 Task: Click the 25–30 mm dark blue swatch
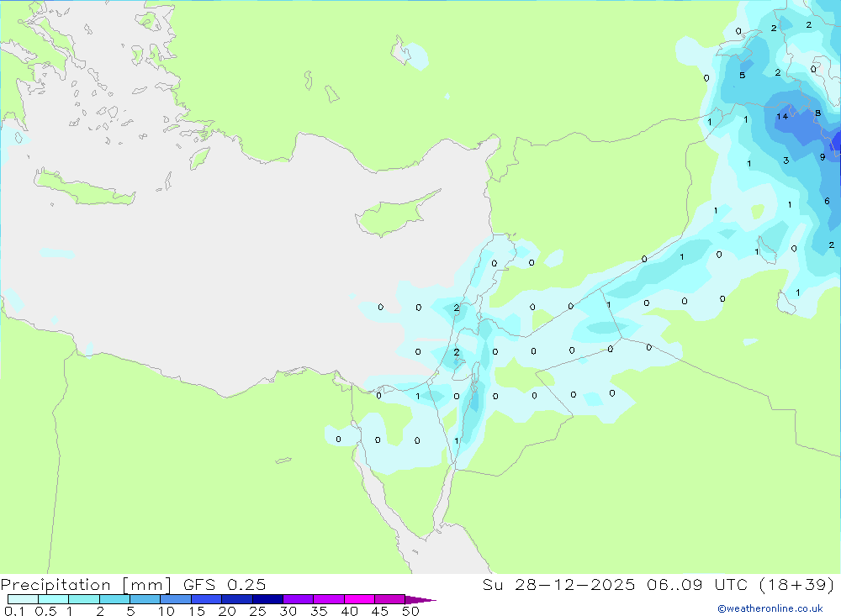point(267,599)
